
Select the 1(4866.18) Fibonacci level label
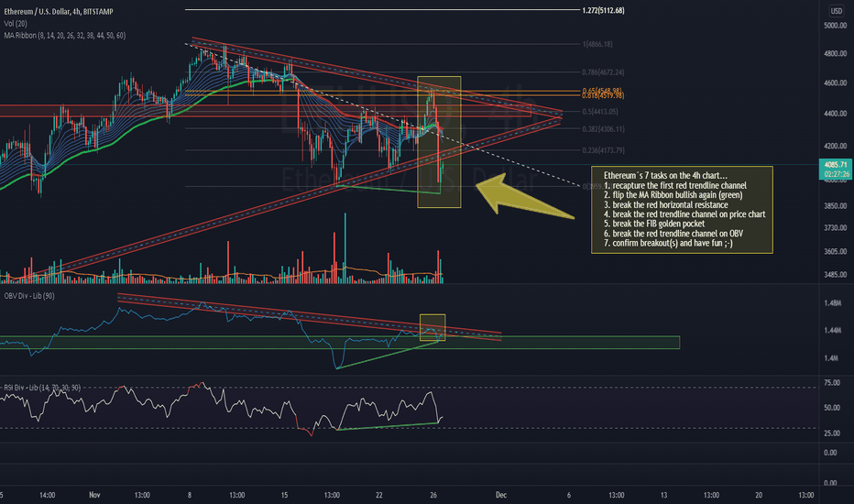[597, 44]
